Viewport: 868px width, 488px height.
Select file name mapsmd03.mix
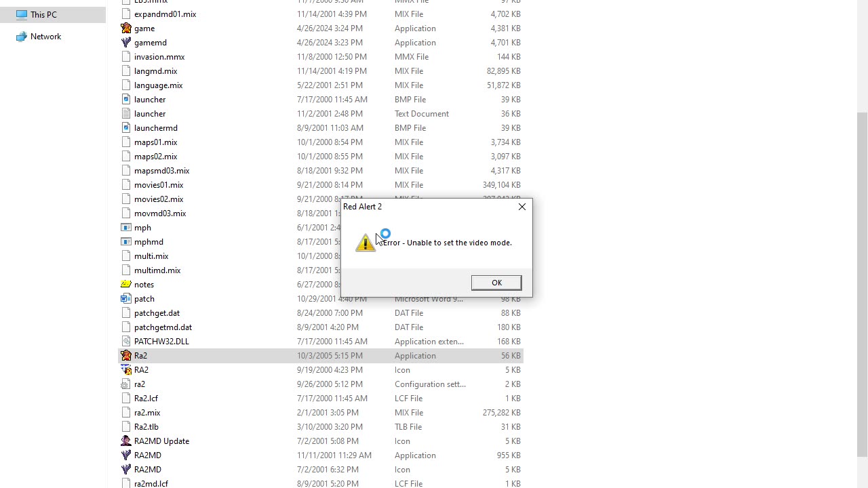[x=161, y=171]
